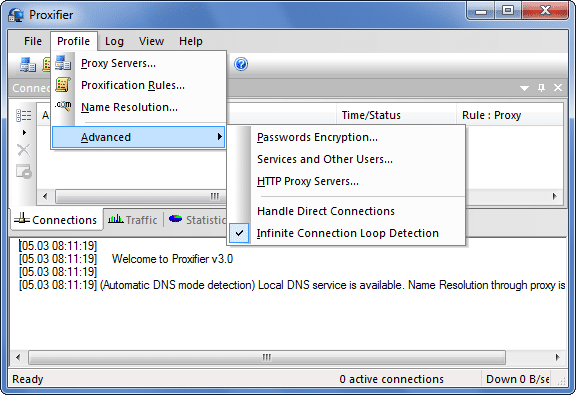576x395 pixels.
Task: Open the Profile menu
Action: click(x=73, y=41)
